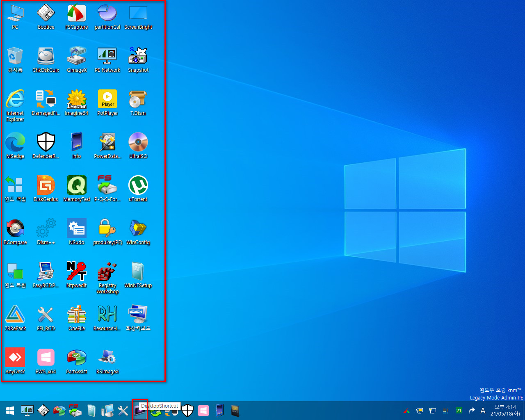Open ScreenBright desktop shortcut
525x420 pixels.
click(138, 17)
